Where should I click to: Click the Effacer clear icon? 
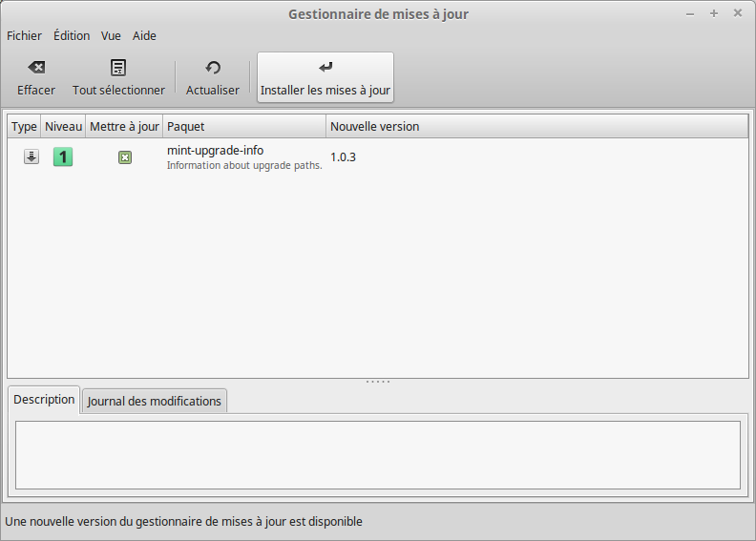(x=36, y=68)
